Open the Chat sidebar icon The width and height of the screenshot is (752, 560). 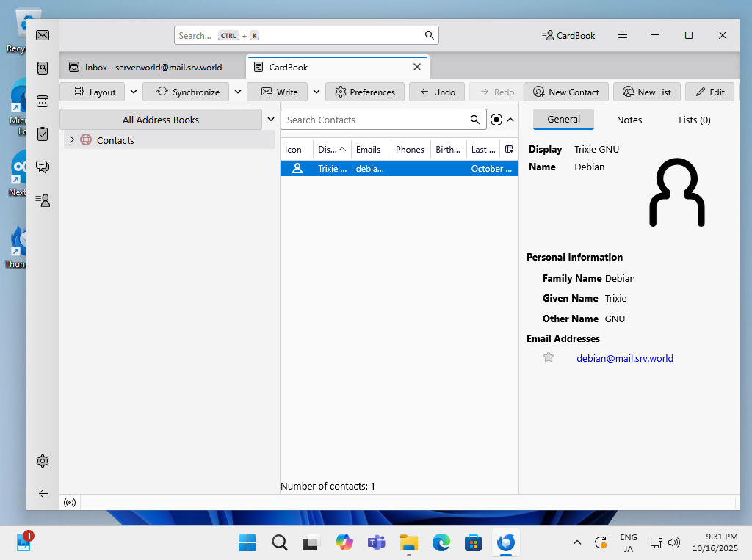(x=43, y=167)
